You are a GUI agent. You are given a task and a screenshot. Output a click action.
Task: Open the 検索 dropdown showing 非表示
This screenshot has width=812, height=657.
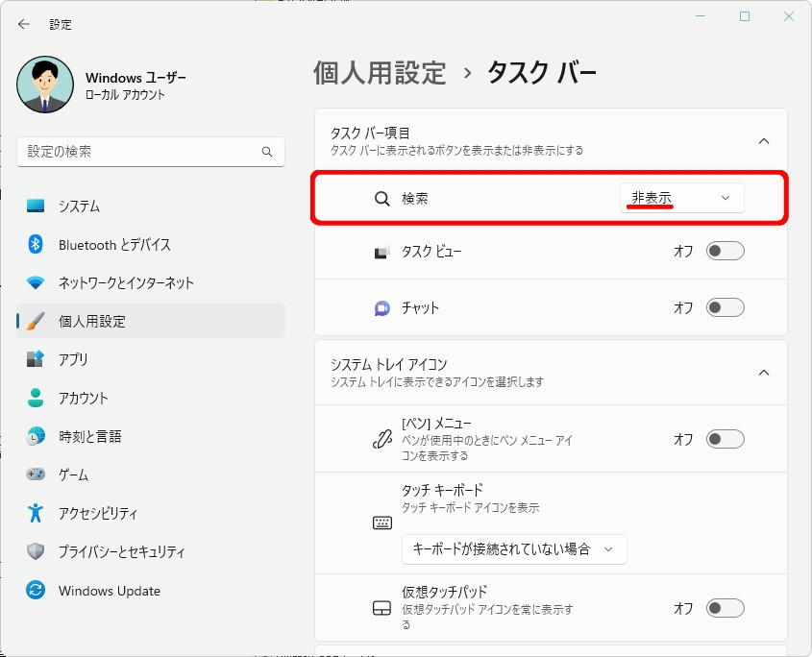[681, 198]
